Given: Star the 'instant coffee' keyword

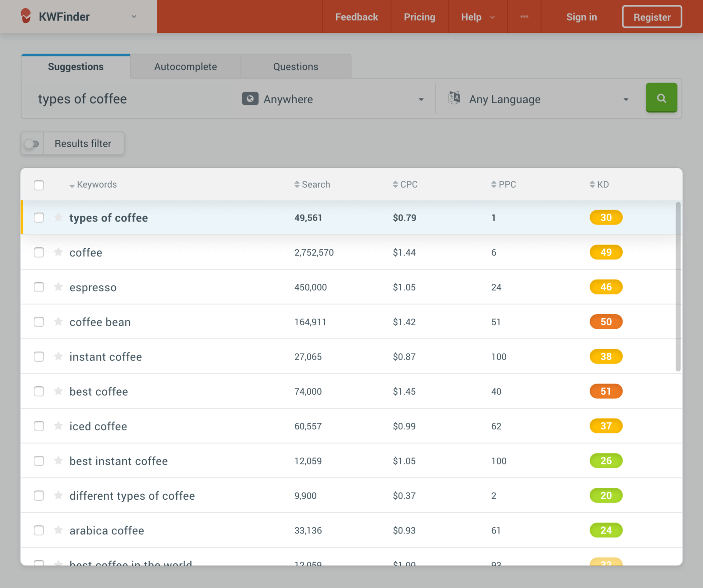Looking at the screenshot, I should (58, 356).
